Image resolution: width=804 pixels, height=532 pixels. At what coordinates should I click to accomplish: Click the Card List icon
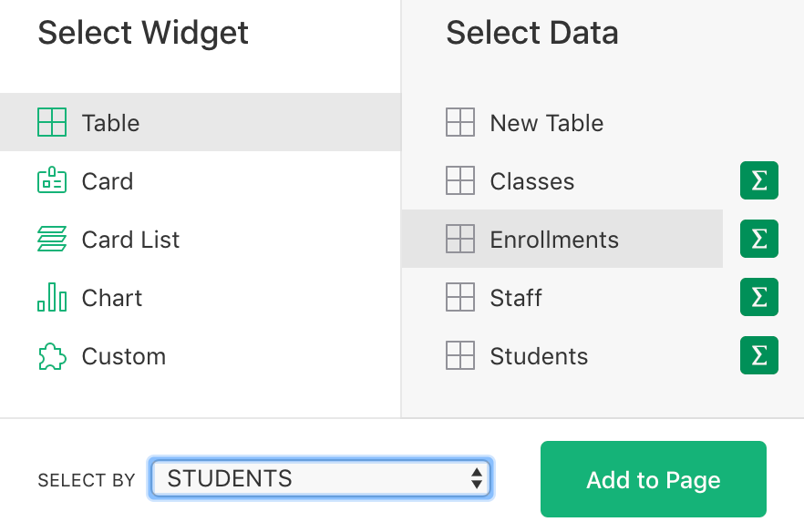click(50, 239)
